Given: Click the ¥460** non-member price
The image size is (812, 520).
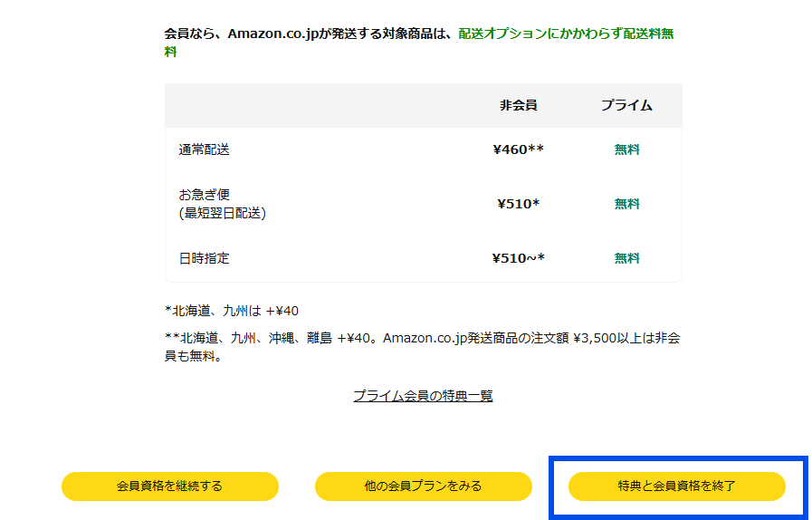Looking at the screenshot, I should (519, 149).
